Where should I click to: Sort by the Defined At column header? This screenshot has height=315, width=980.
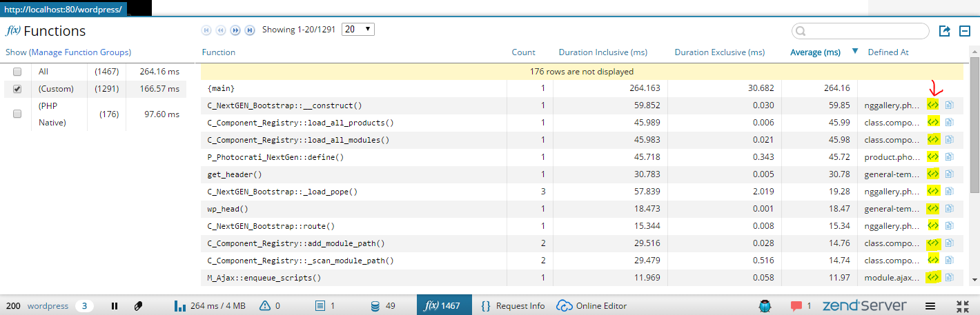(x=888, y=52)
